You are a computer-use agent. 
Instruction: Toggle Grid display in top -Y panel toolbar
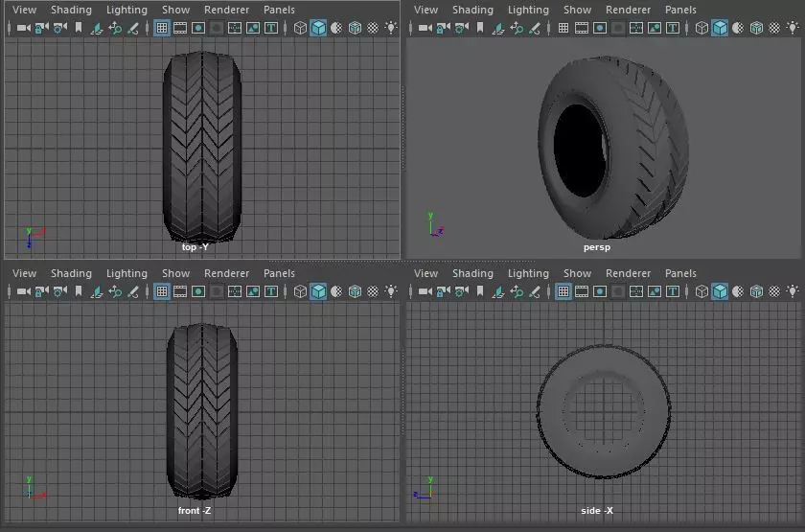coord(162,28)
